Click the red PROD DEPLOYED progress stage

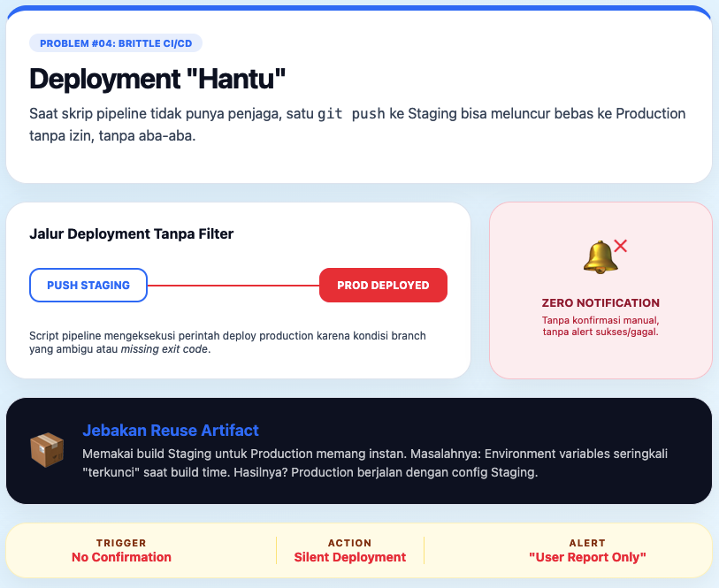tap(383, 285)
